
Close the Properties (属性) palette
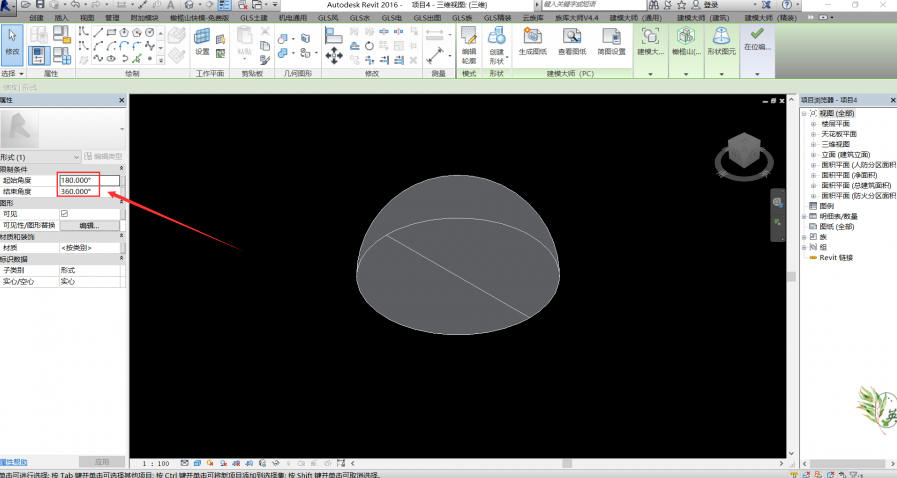[x=121, y=100]
